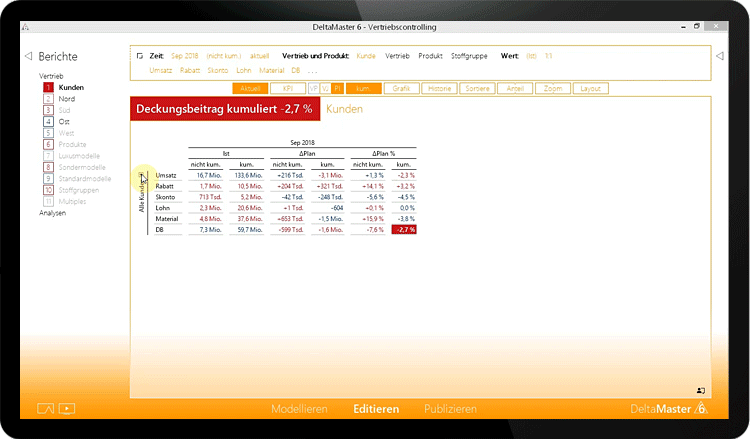Click the 133,6 Mio. cell in the Umsatz row
The image size is (750, 439).
(248, 176)
